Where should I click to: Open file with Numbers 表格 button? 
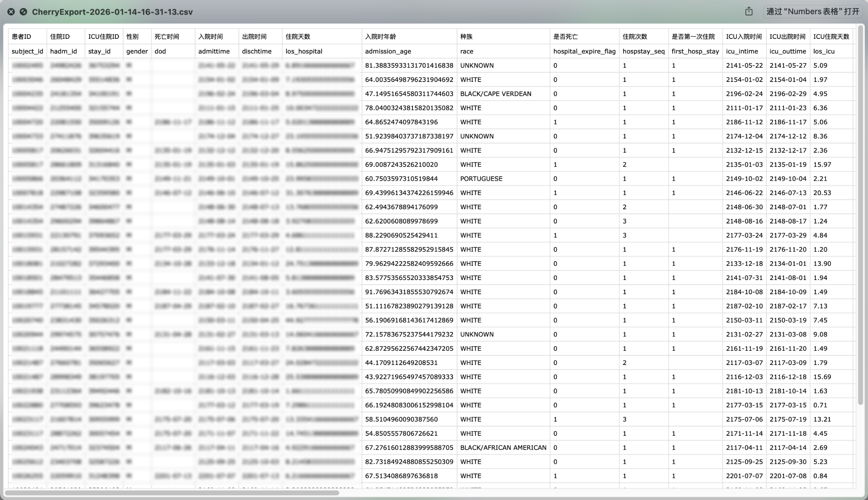click(x=813, y=12)
